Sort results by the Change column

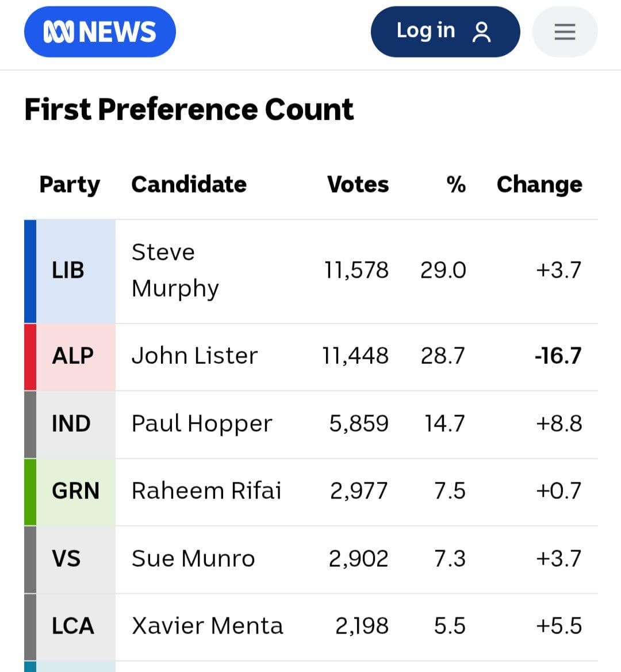coord(539,184)
